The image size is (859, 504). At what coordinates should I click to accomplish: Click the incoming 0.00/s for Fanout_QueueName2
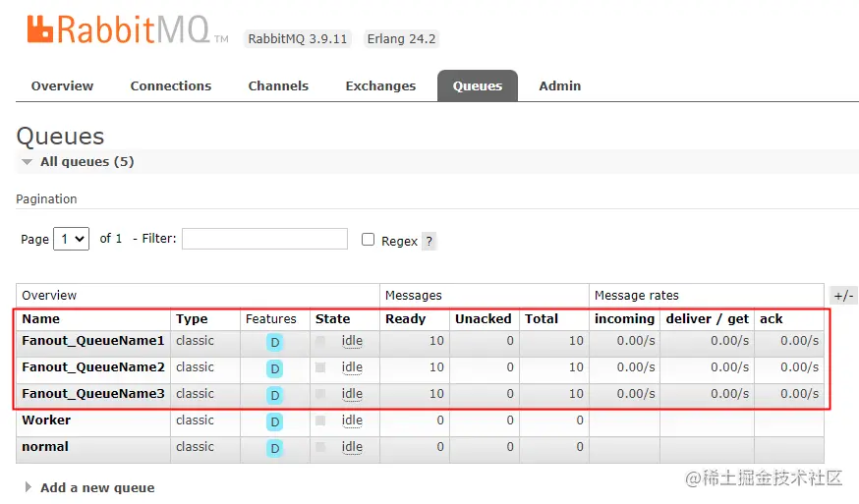(x=636, y=367)
